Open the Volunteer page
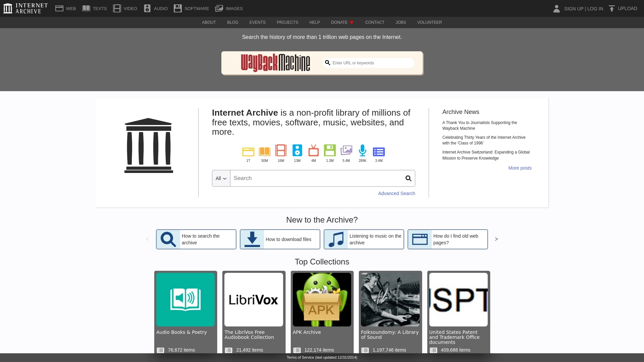Screen dimensions: 644x362 (x=430, y=22)
